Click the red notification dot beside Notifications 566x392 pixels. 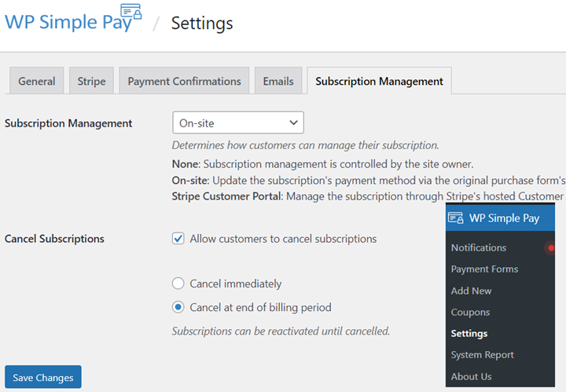(551, 247)
